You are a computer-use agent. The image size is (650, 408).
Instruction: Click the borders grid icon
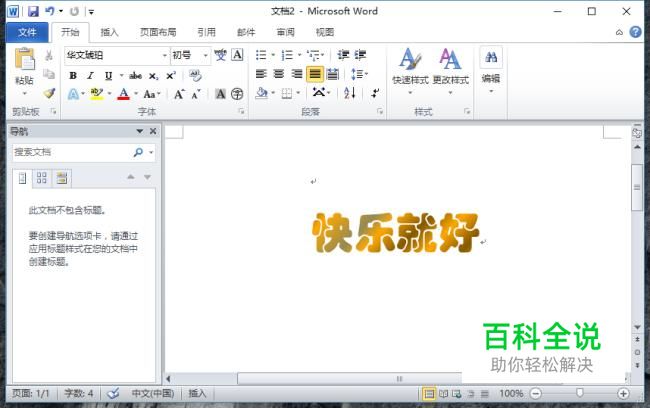[x=286, y=94]
